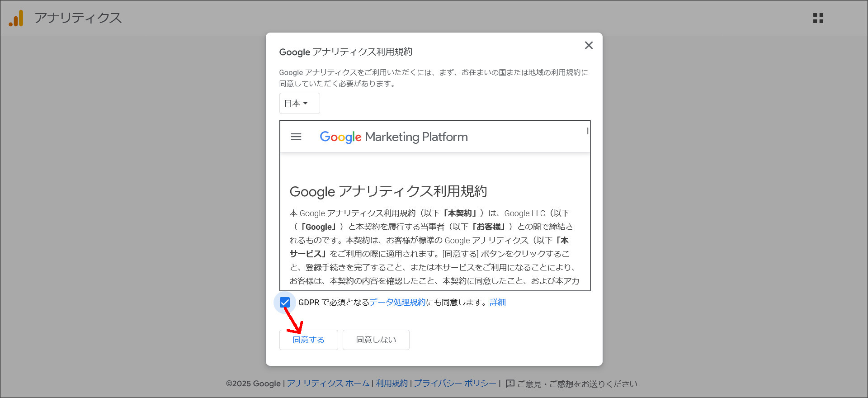This screenshot has width=868, height=398.
Task: Uncheck the GDPR data processing checkbox
Action: point(285,302)
